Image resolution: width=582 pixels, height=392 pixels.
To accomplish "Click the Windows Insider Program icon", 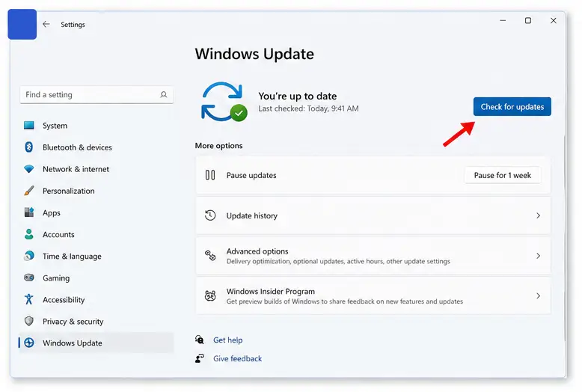I will pyautogui.click(x=210, y=295).
